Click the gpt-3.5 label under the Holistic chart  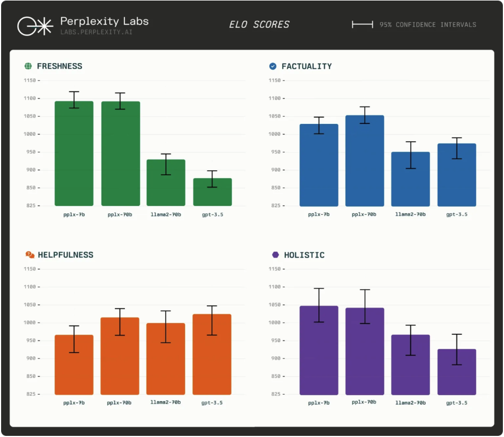coord(457,403)
